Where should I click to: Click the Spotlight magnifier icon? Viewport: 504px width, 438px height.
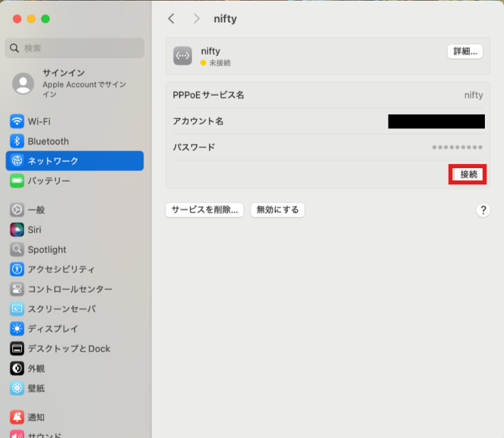tap(16, 249)
